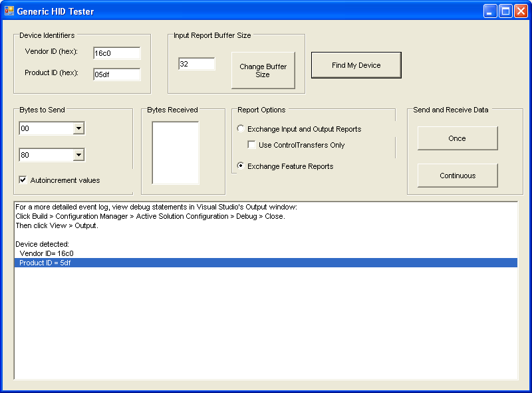Viewport: 532px width, 393px height.
Task: Select the 'Device detected:' log line
Action: pos(265,244)
